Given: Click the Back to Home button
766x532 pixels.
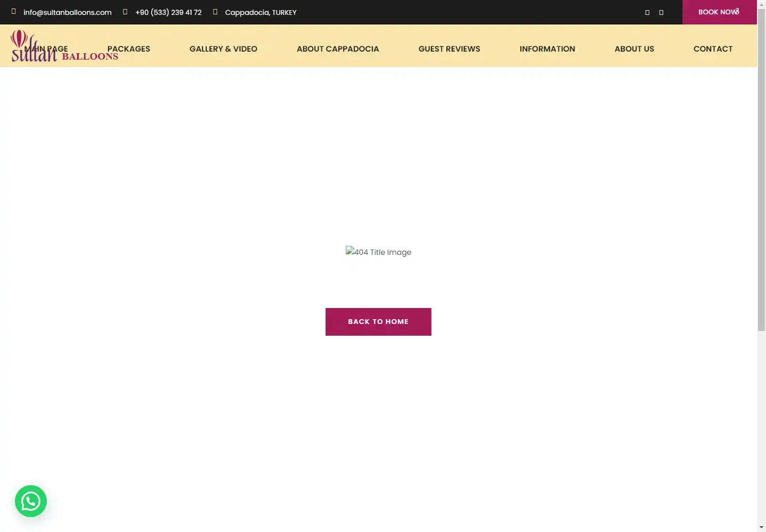Looking at the screenshot, I should pyautogui.click(x=378, y=322).
